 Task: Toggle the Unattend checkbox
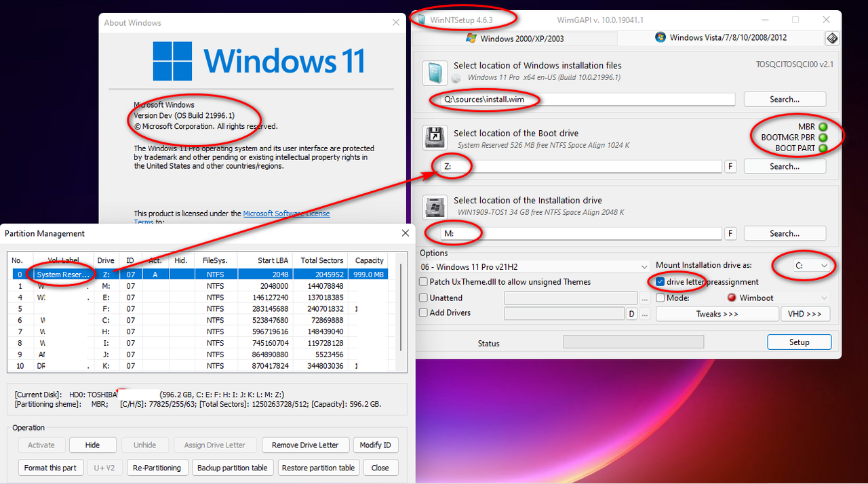pyautogui.click(x=423, y=298)
